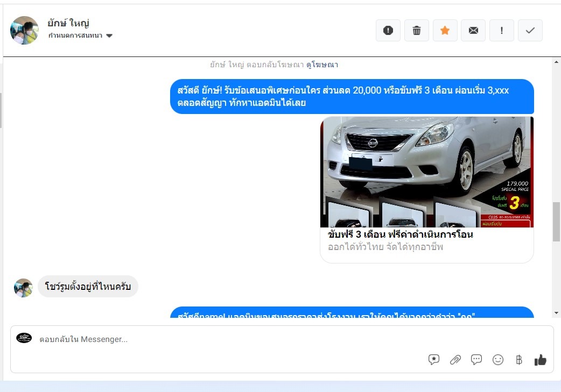The image size is (561, 392).
Task: Open ยักษ์ ใหญ่ profile picture in header
Action: coord(24,30)
